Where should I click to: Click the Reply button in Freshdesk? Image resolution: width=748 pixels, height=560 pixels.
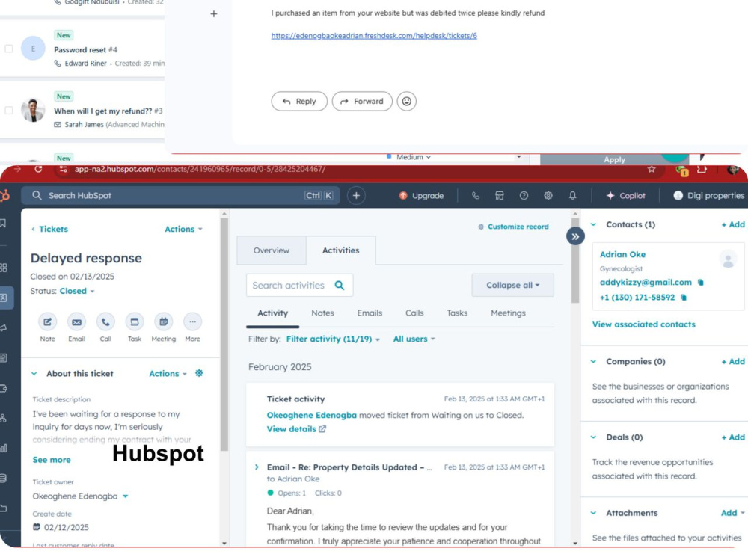299,101
